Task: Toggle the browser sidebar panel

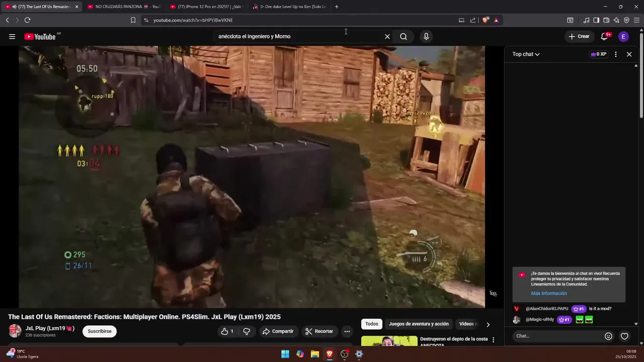Action: (596, 20)
